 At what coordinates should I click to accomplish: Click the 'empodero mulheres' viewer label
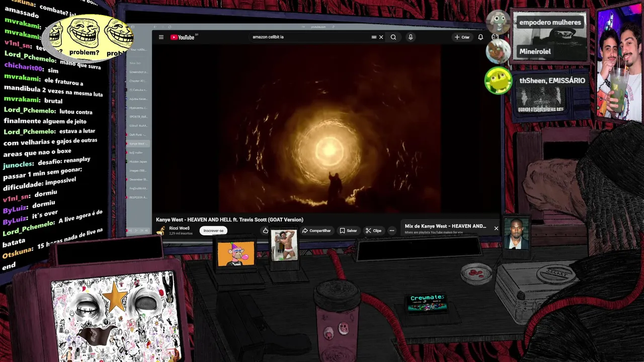point(550,23)
